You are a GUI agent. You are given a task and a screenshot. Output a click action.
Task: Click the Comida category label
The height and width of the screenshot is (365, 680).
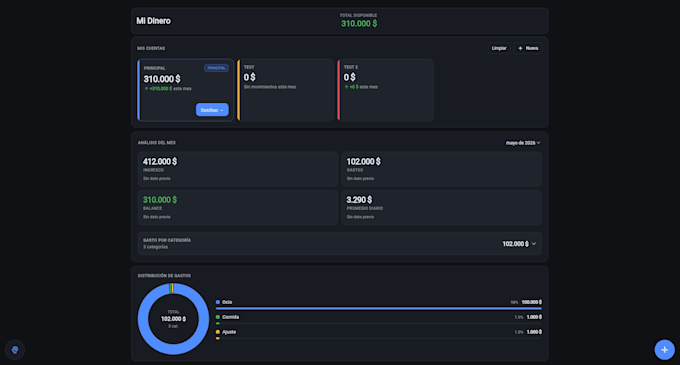click(230, 317)
